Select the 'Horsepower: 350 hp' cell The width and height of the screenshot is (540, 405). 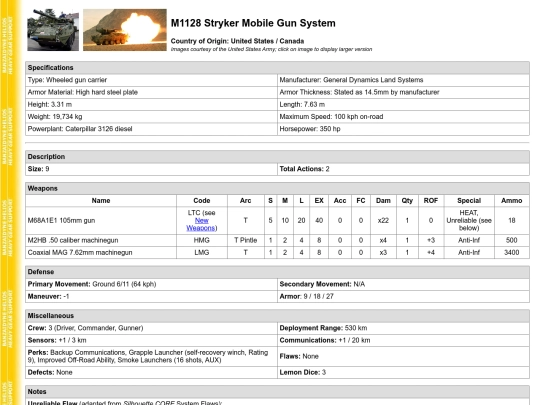pos(403,129)
